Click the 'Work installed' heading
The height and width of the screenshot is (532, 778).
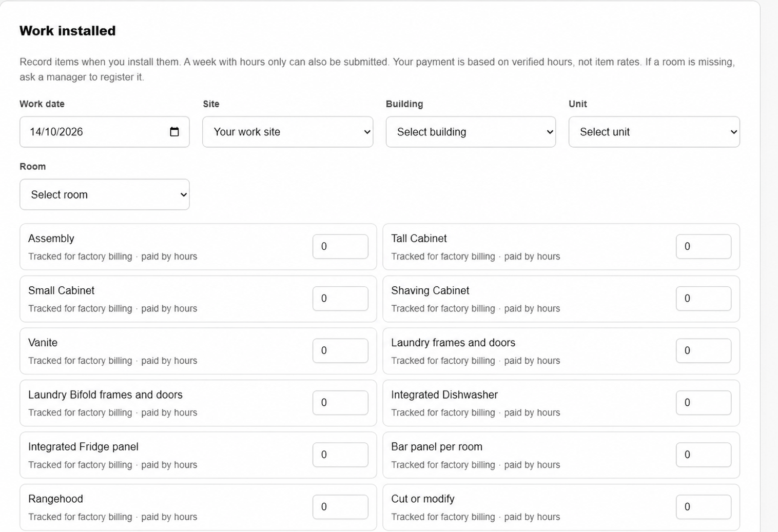68,31
